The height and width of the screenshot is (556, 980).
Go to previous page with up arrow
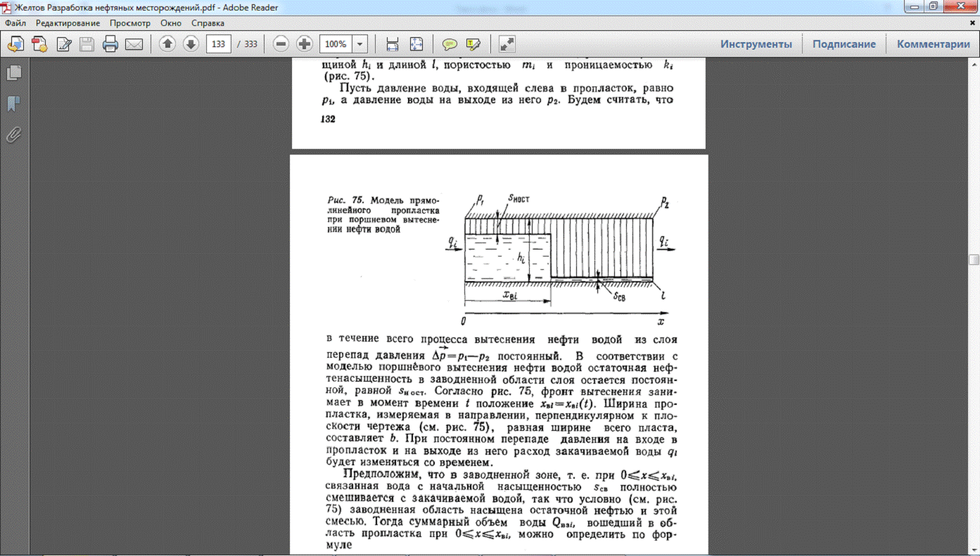pos(167,44)
